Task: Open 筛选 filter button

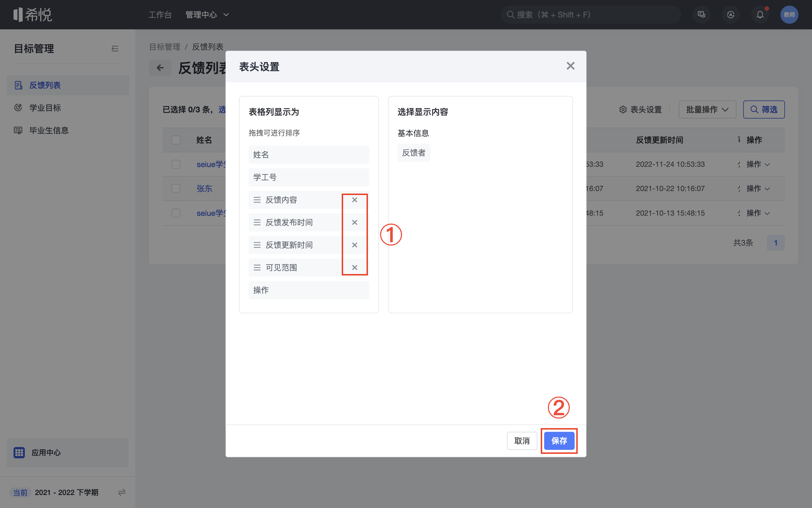Action: coord(764,110)
